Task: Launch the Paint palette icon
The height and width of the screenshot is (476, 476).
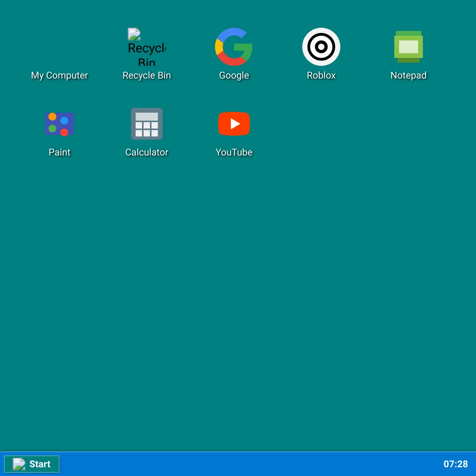Action: [59, 124]
